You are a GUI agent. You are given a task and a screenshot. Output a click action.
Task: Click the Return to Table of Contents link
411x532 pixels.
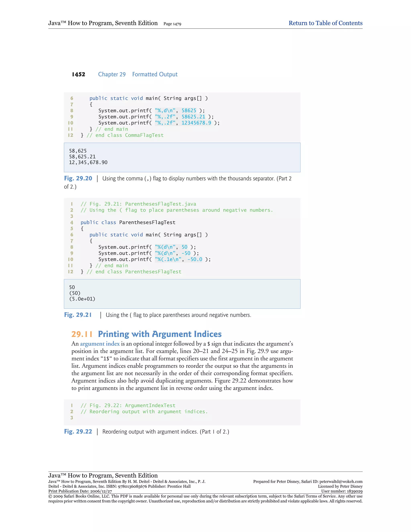click(325, 23)
